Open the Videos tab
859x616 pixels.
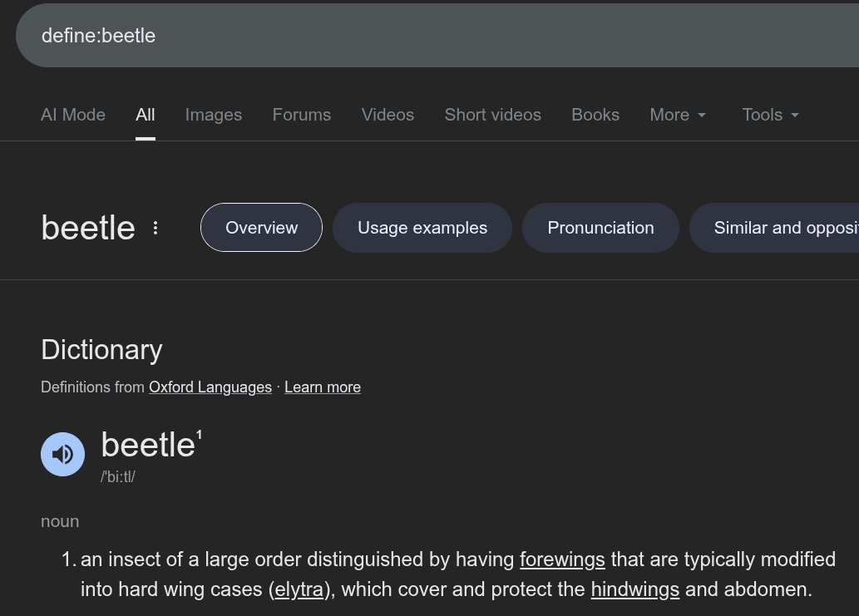tap(388, 115)
